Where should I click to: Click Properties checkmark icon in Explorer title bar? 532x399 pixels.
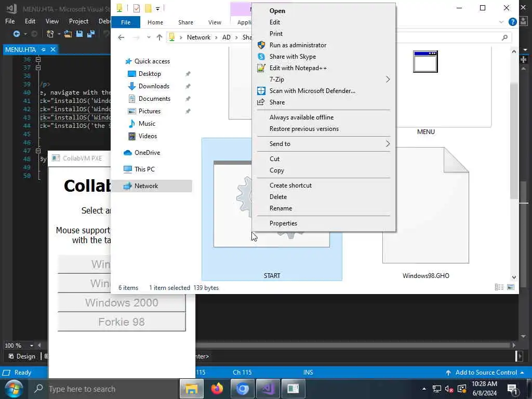coord(137,8)
